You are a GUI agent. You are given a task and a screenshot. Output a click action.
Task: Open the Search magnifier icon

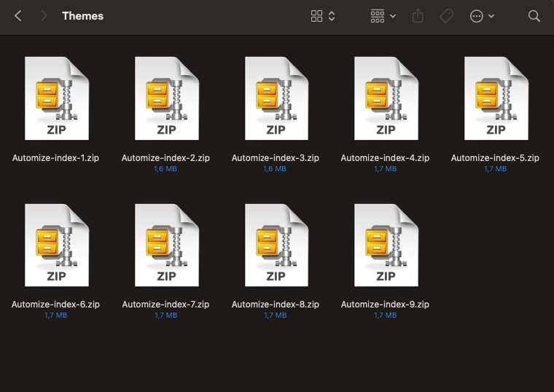[x=534, y=16]
